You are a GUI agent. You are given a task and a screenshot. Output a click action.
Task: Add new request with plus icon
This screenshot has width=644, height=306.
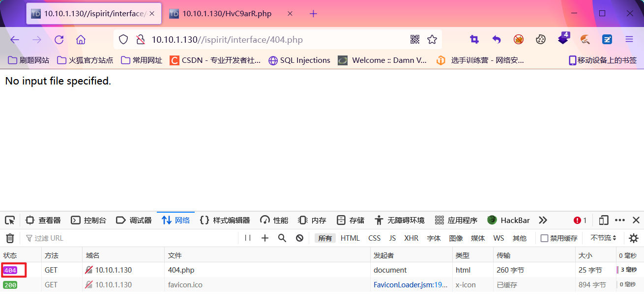265,238
